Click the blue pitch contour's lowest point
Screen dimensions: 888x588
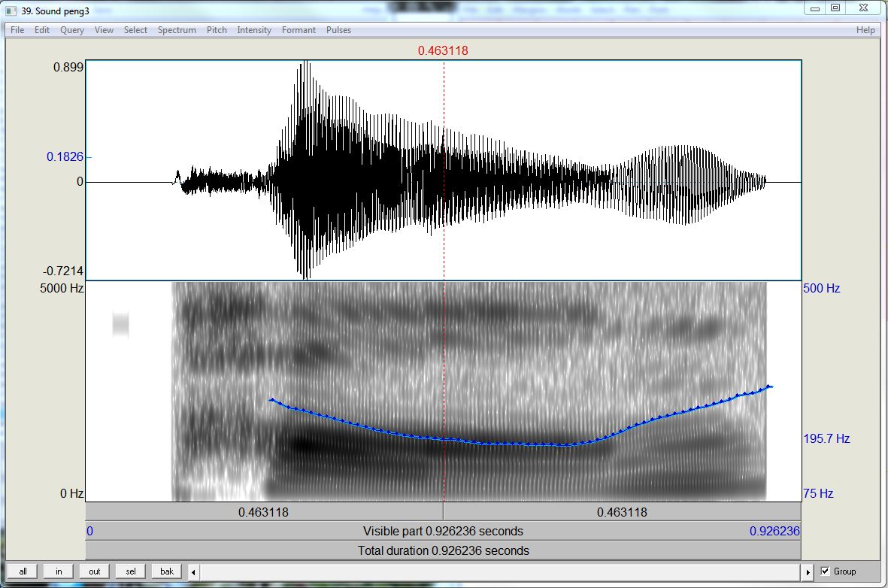pyautogui.click(x=566, y=445)
